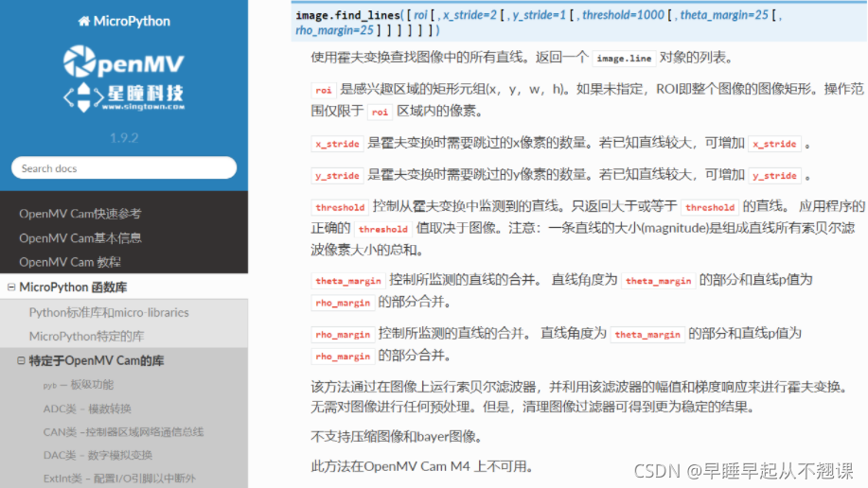Open CAN类 –控制器区域网络通信总线 page
This screenshot has width=868, height=488.
[123, 432]
